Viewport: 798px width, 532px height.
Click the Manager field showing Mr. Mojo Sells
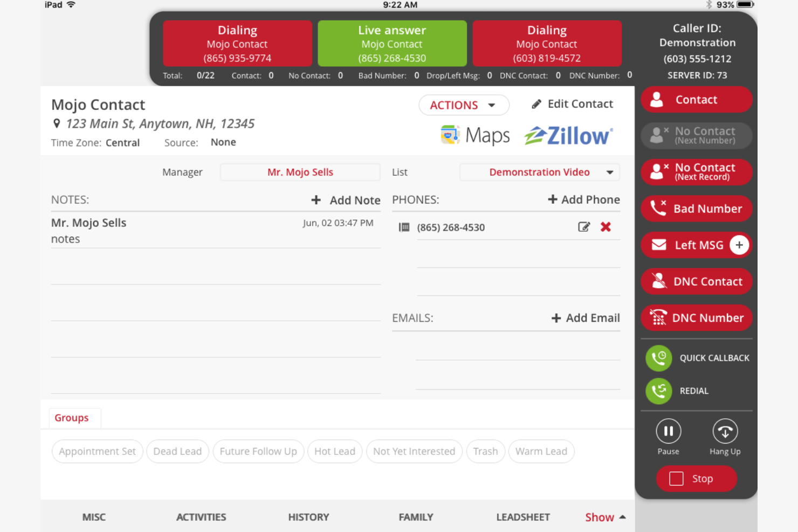tap(300, 172)
